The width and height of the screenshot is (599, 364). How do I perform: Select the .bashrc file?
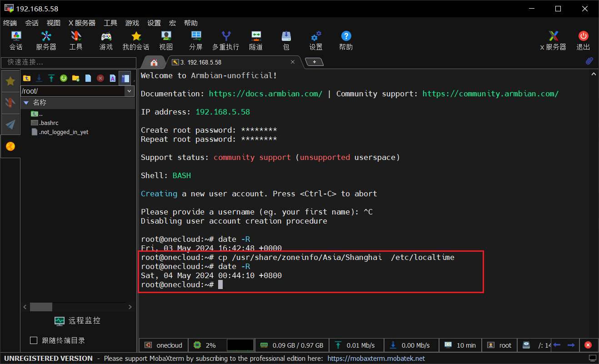[45, 123]
